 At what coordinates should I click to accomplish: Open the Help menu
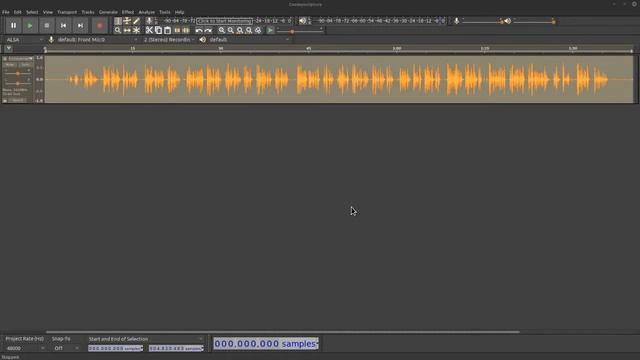pyautogui.click(x=179, y=12)
